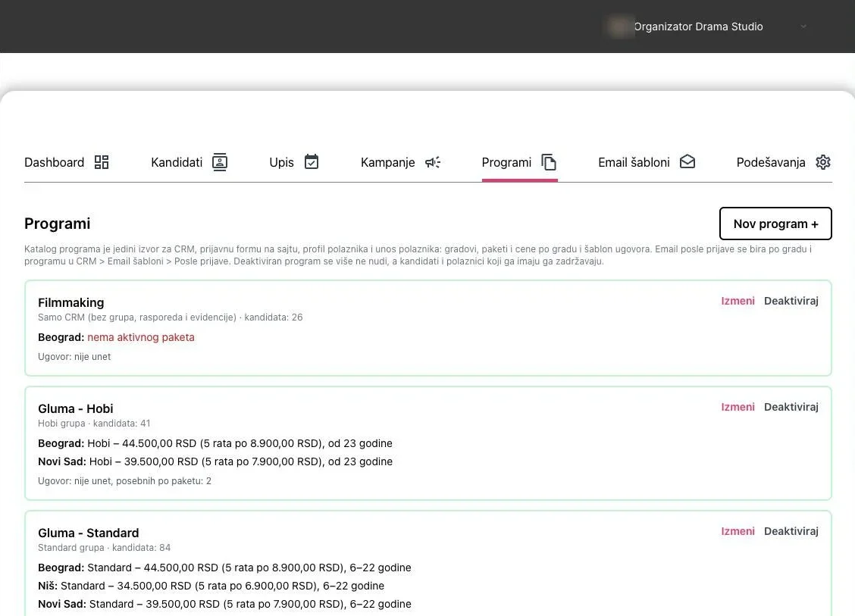
Task: Click the 'Samo CRM' subtitle under Filmmaking
Action: pos(170,317)
